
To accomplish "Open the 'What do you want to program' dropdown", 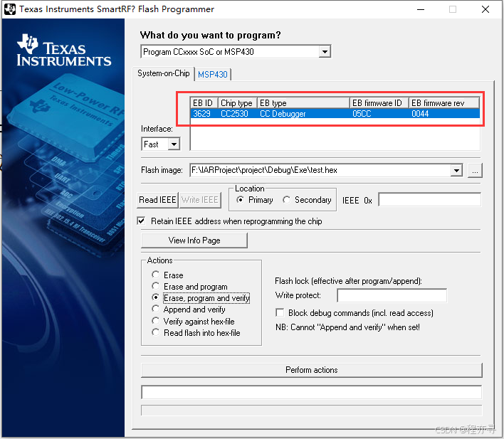I will 325,52.
